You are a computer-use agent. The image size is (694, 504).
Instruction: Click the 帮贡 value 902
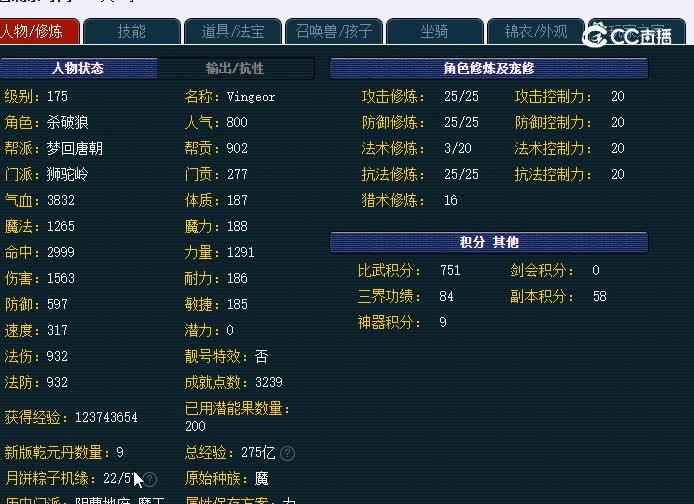click(237, 149)
